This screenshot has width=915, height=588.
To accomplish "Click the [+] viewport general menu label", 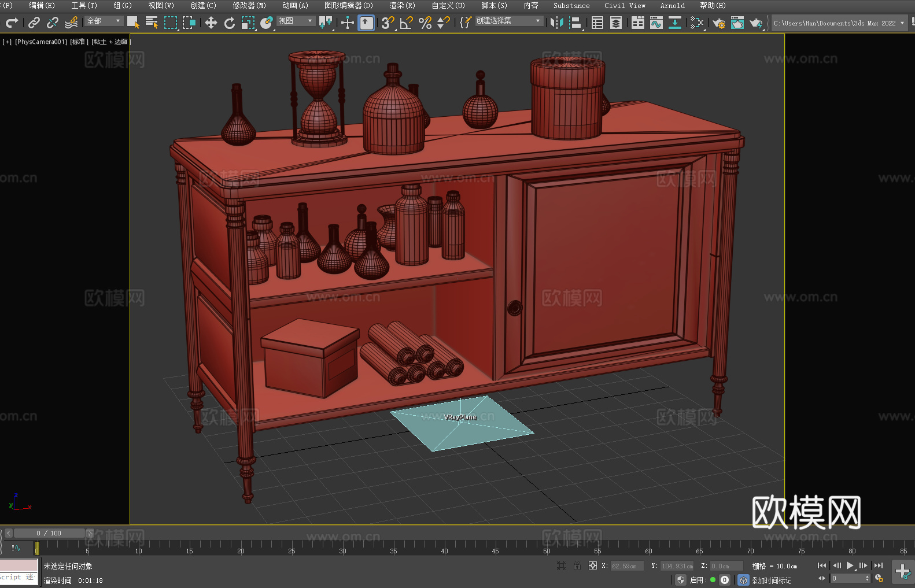I will (7, 42).
